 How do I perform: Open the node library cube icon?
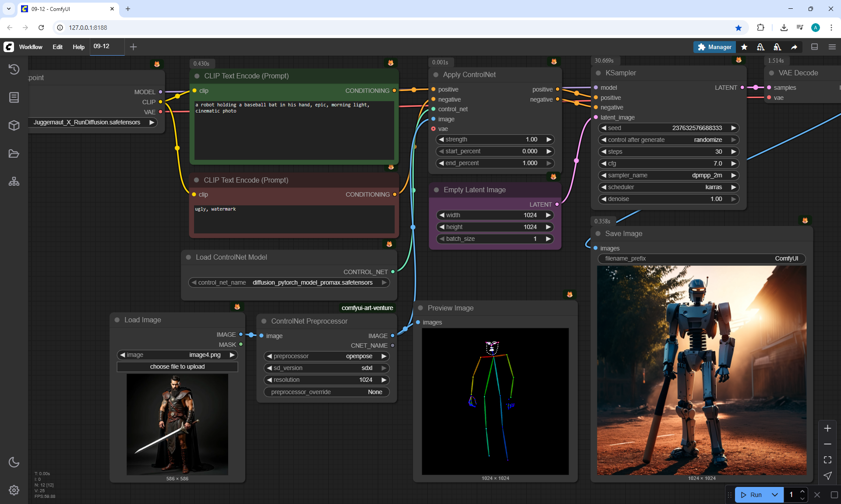pos(14,126)
